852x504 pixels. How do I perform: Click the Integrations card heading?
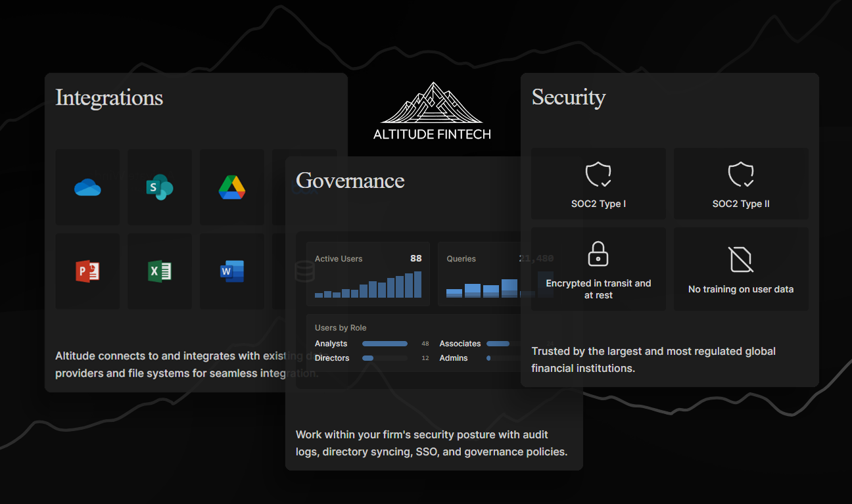tap(109, 97)
